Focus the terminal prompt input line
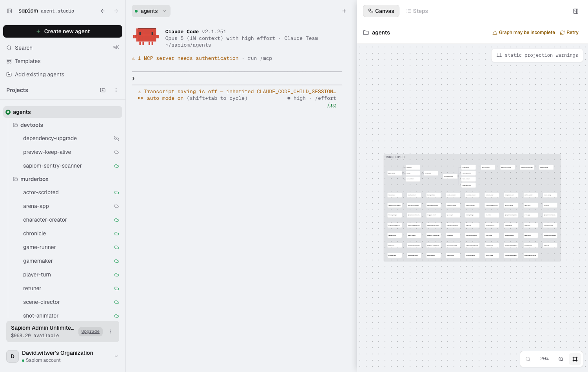This screenshot has width=588, height=372. [x=237, y=78]
